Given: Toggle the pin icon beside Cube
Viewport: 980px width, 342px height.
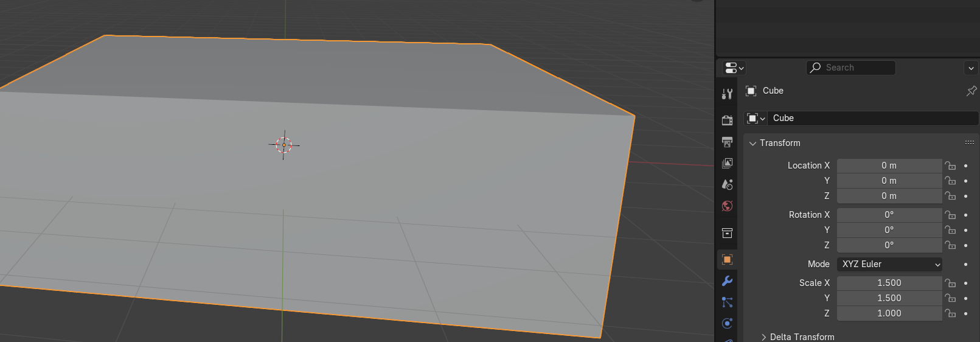Looking at the screenshot, I should tap(971, 91).
